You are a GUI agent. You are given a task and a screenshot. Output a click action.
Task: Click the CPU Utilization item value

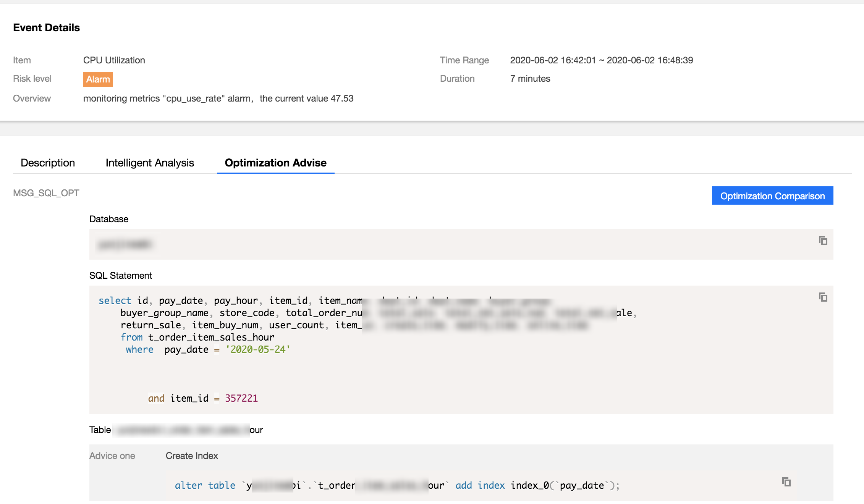[x=114, y=60]
